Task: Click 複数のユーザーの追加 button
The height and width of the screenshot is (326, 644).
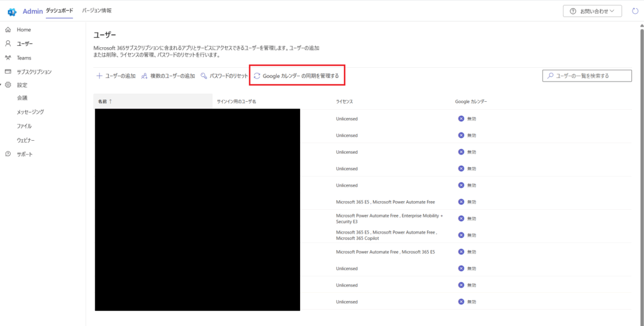Action: pos(168,76)
